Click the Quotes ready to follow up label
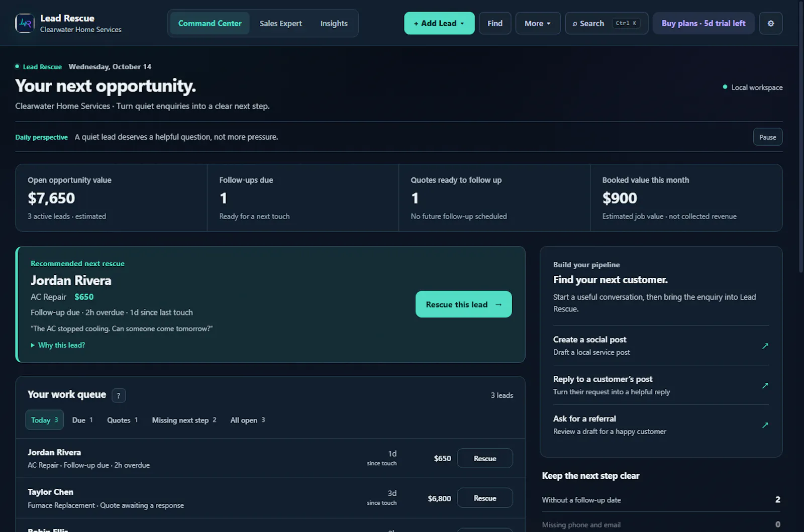Image resolution: width=804 pixels, height=532 pixels. (456, 180)
